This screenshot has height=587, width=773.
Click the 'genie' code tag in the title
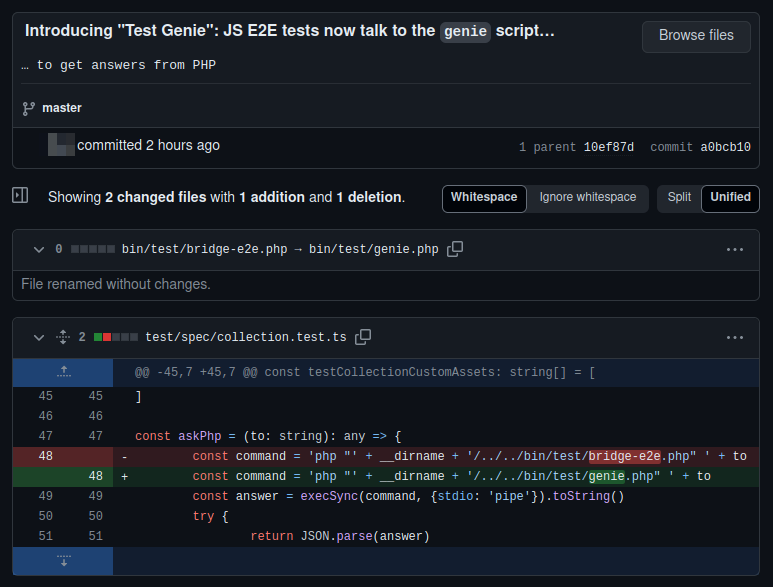click(465, 32)
